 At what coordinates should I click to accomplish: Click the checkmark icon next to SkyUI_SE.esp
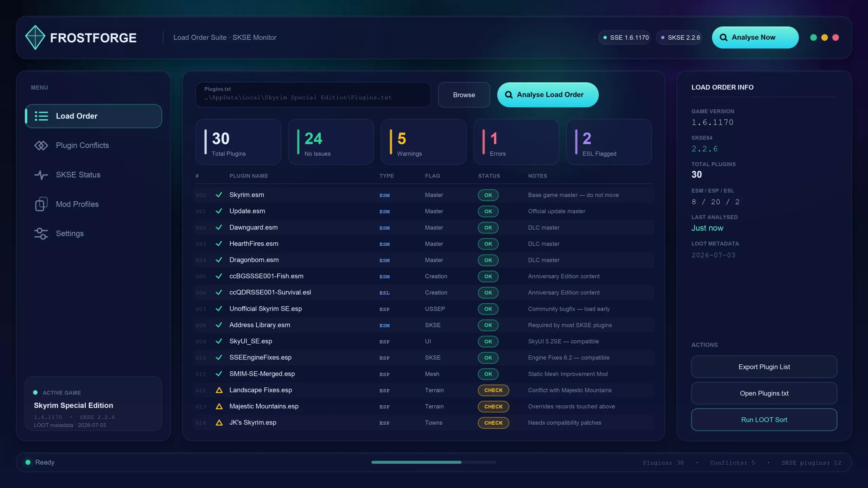pyautogui.click(x=219, y=341)
